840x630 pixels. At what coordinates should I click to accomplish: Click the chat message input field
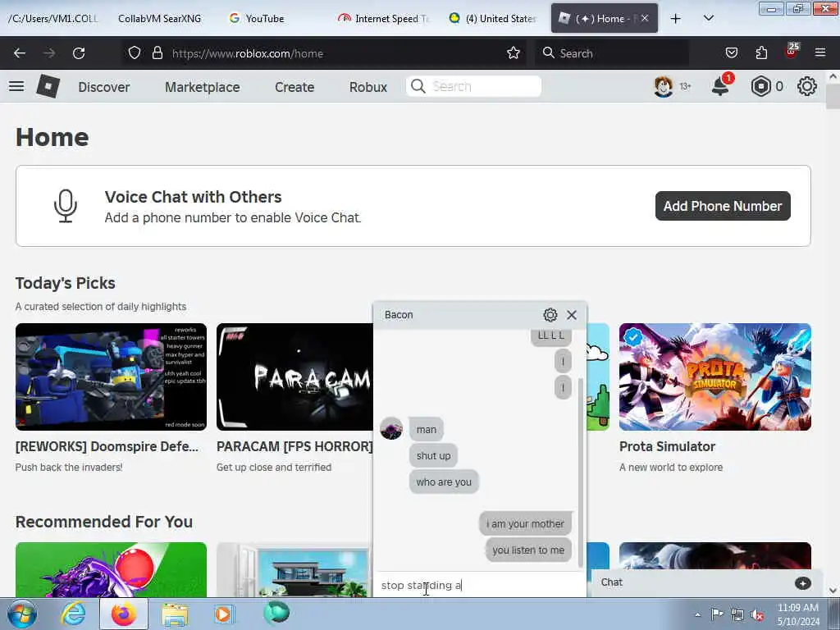480,585
